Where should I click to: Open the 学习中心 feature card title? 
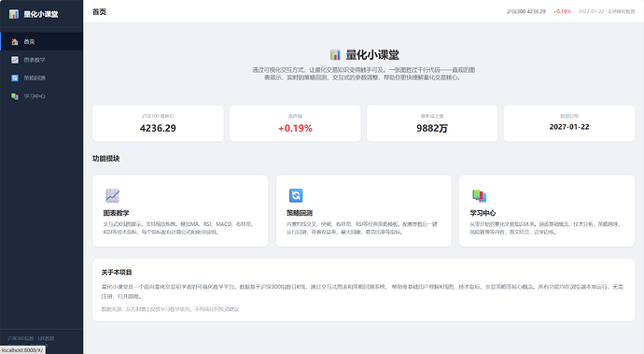point(483,213)
